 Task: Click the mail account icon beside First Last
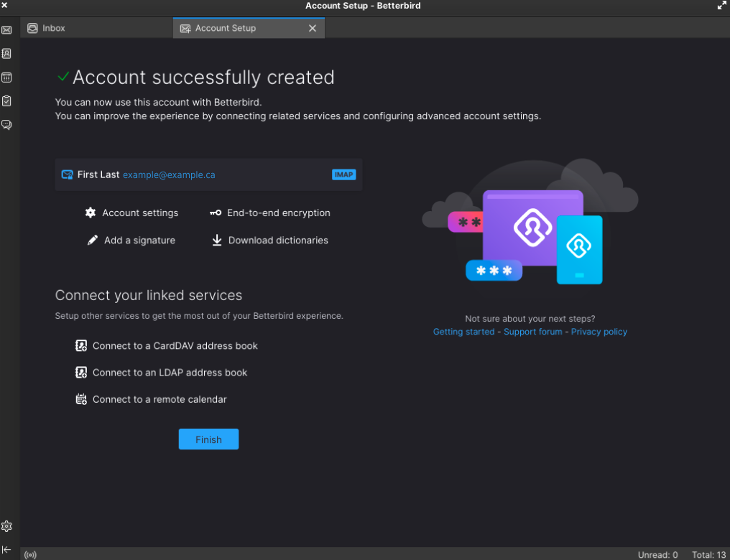tap(67, 175)
